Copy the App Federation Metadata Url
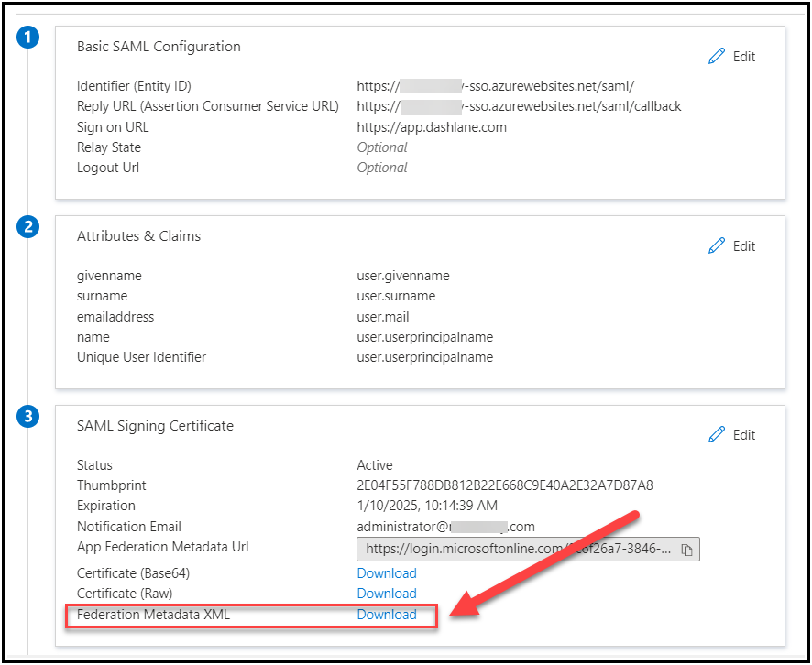The height and width of the screenshot is (665, 812). [686, 550]
